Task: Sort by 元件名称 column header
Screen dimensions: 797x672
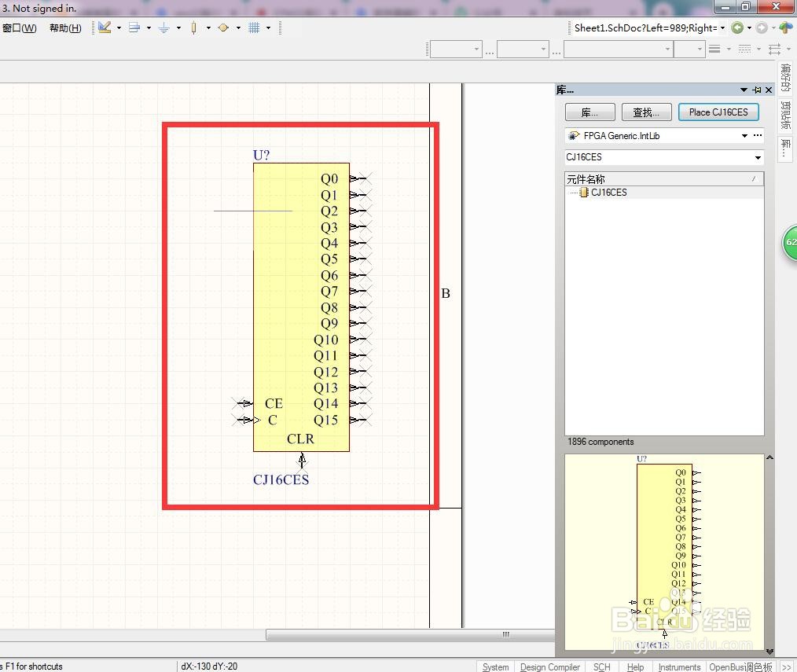Action: [x=664, y=179]
